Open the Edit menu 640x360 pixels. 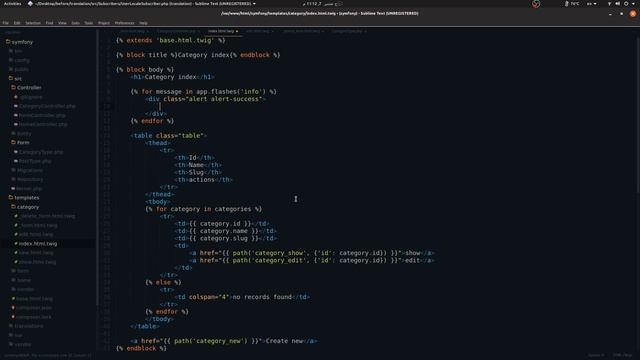[17, 23]
